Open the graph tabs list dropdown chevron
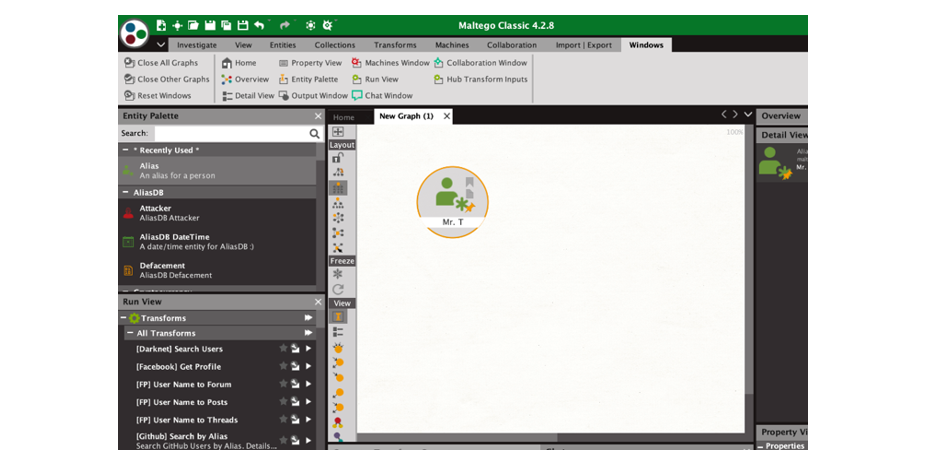Screen dimensions: 931x467 (x=748, y=115)
